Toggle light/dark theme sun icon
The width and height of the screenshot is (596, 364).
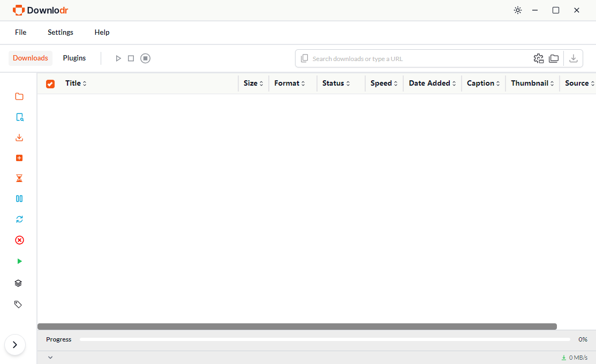pyautogui.click(x=517, y=10)
